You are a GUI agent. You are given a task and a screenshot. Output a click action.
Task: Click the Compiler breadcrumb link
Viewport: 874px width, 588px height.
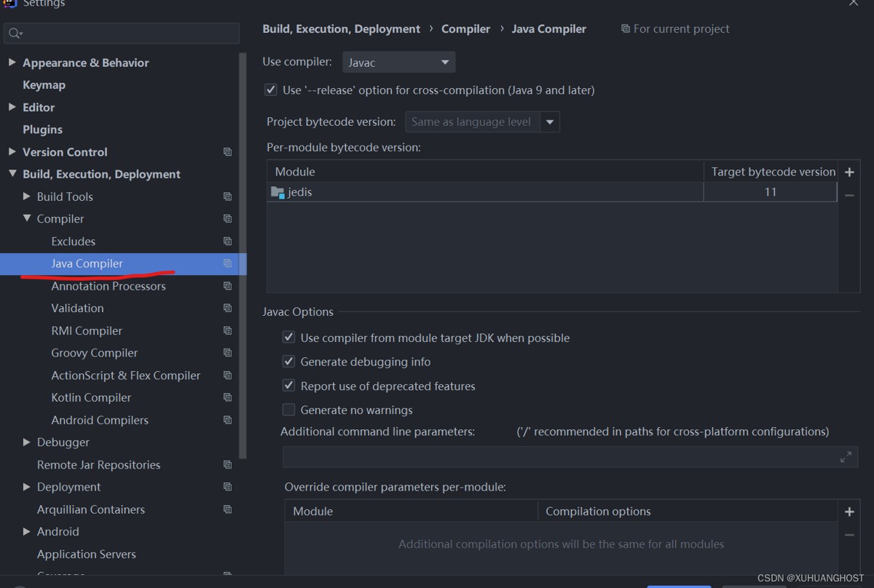465,29
